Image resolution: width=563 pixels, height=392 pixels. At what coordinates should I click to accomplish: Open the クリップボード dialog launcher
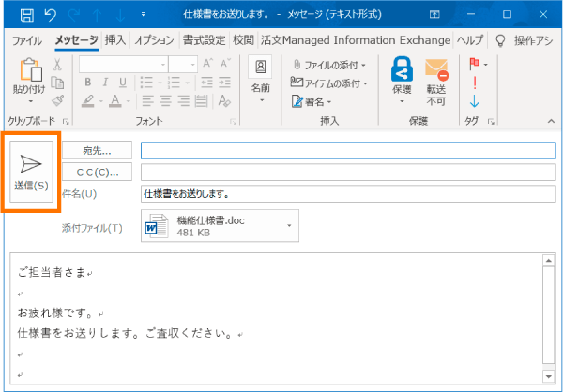[x=66, y=121]
